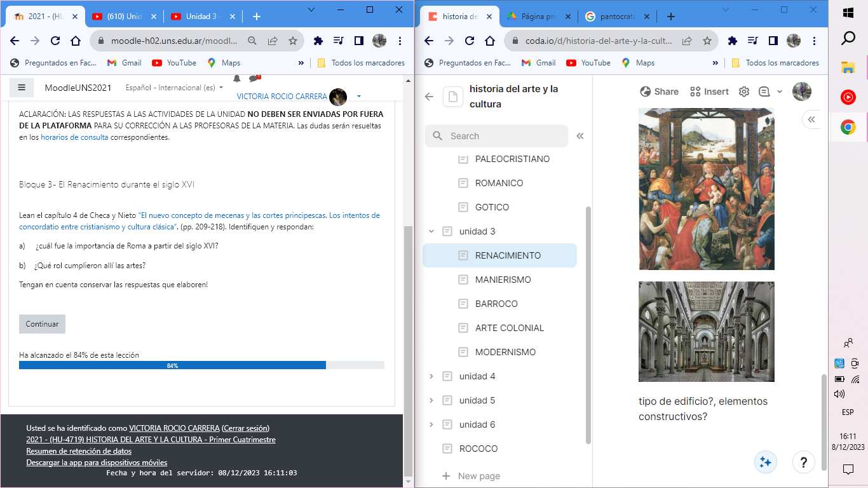Expand the unidad 5 section
This screenshot has width=868, height=488.
(431, 400)
